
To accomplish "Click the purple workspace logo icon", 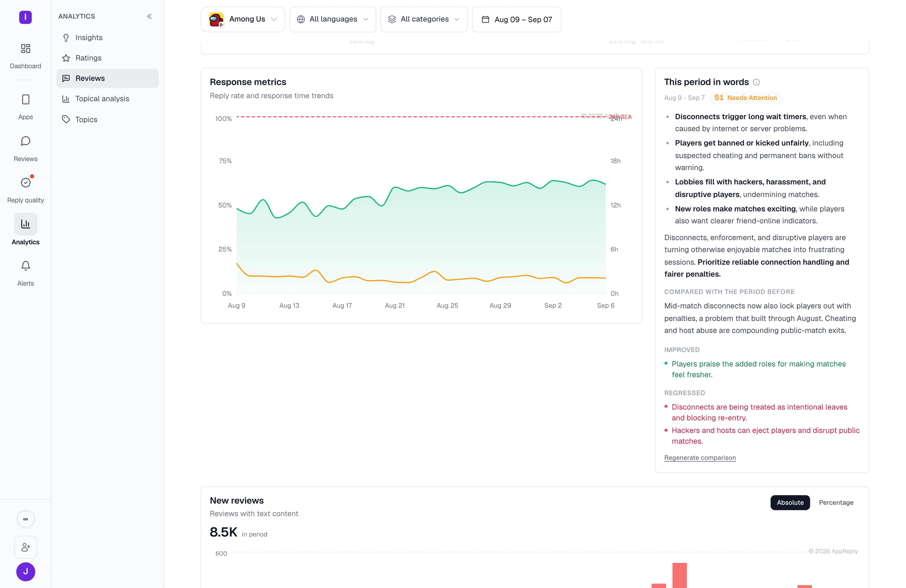I will click(x=25, y=17).
